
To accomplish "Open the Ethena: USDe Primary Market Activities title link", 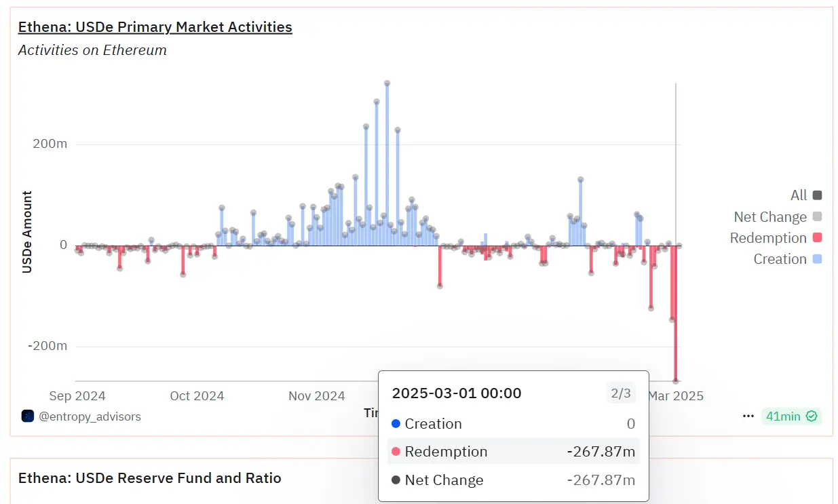I will point(155,27).
